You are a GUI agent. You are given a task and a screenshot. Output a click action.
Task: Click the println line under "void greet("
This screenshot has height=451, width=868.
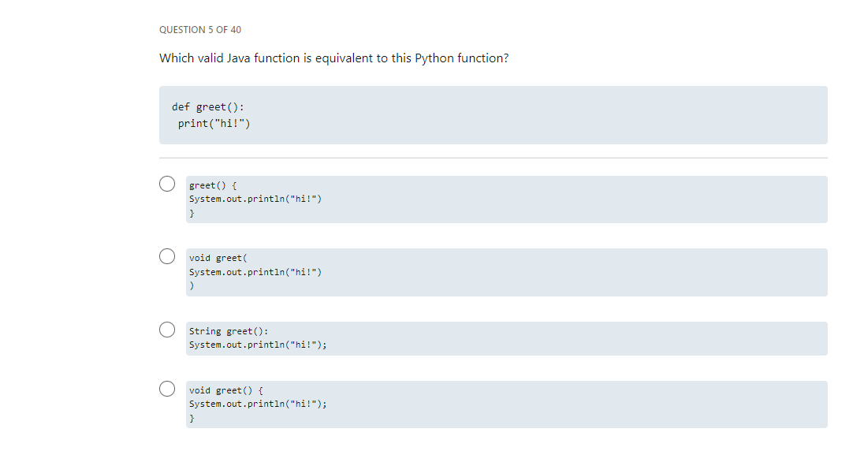tap(255, 272)
